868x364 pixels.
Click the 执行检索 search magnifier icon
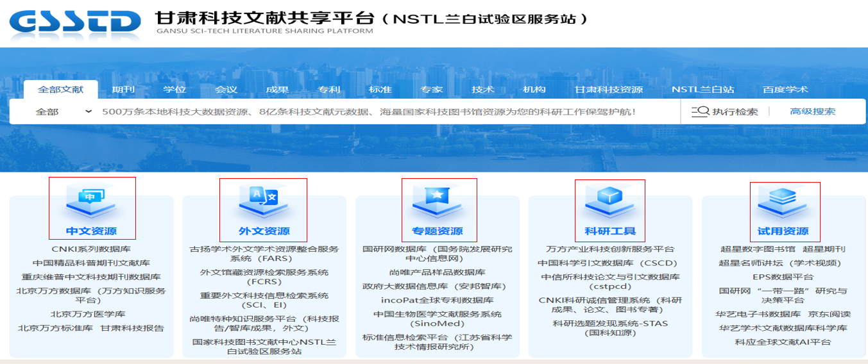click(700, 112)
